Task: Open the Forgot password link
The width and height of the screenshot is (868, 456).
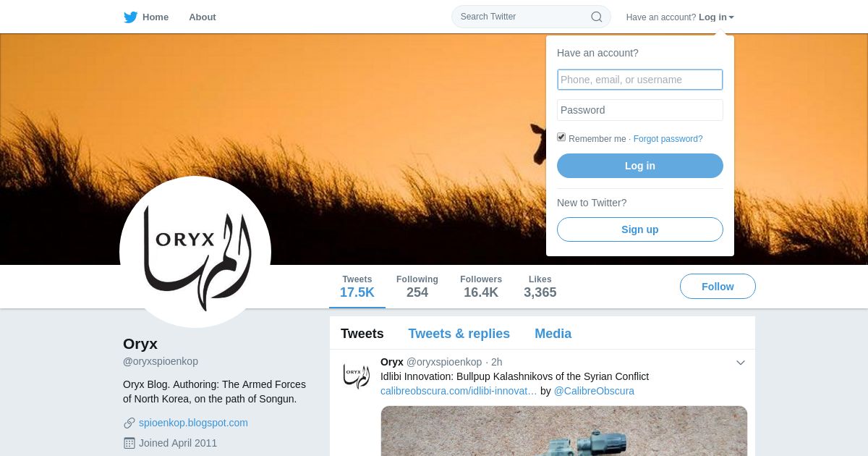Action: [x=668, y=139]
